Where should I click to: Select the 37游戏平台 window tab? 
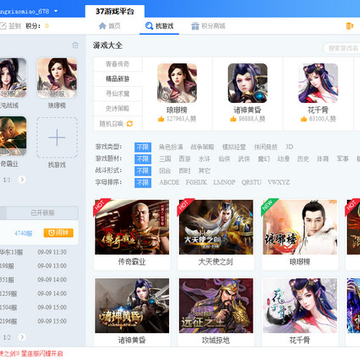click(115, 11)
